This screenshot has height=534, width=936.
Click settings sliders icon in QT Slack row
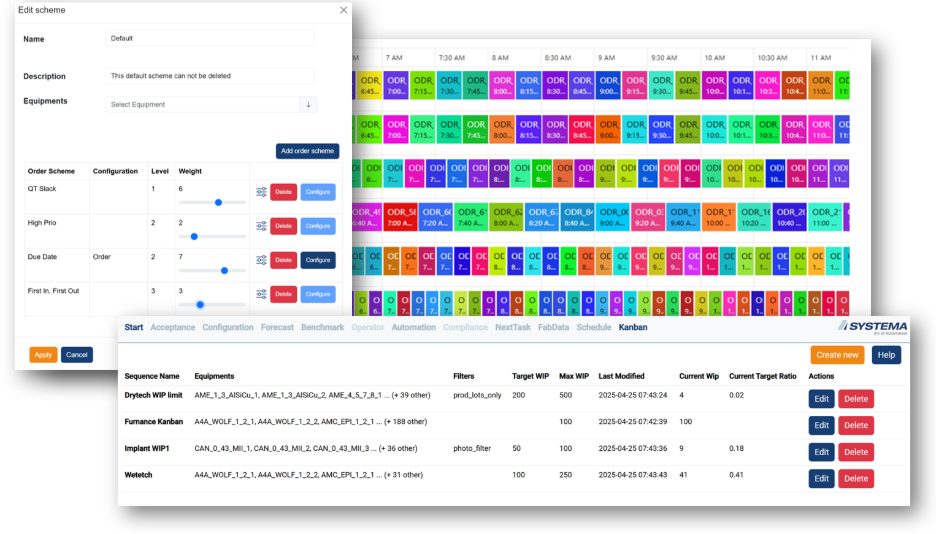pos(261,192)
